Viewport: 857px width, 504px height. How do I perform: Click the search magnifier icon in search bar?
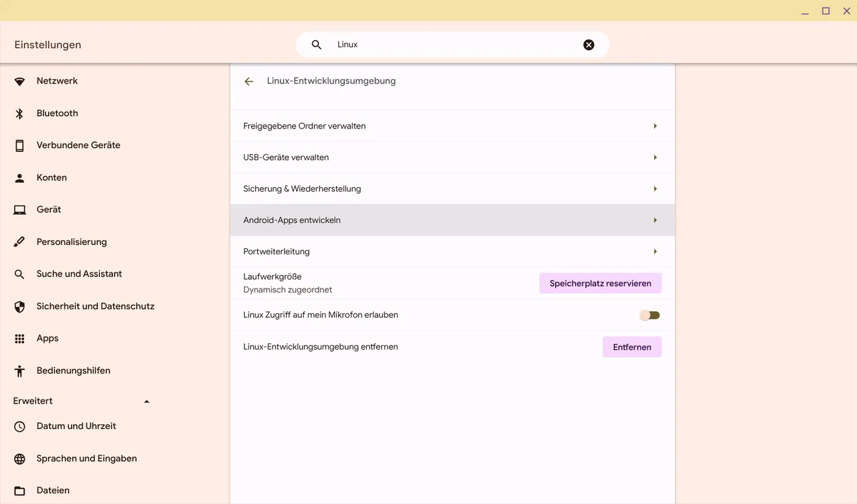[x=317, y=45]
